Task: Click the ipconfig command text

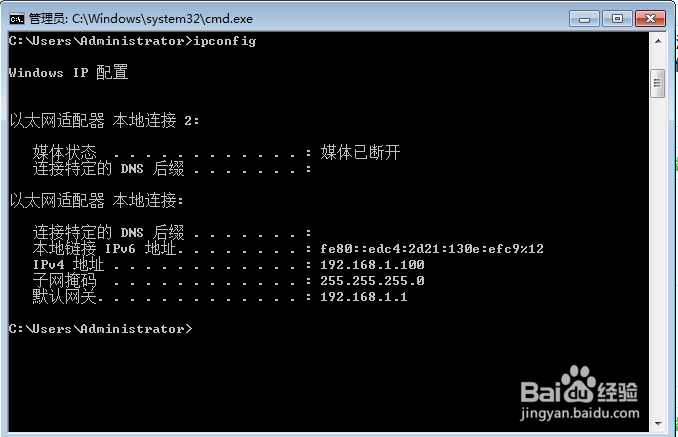Action: click(x=225, y=41)
